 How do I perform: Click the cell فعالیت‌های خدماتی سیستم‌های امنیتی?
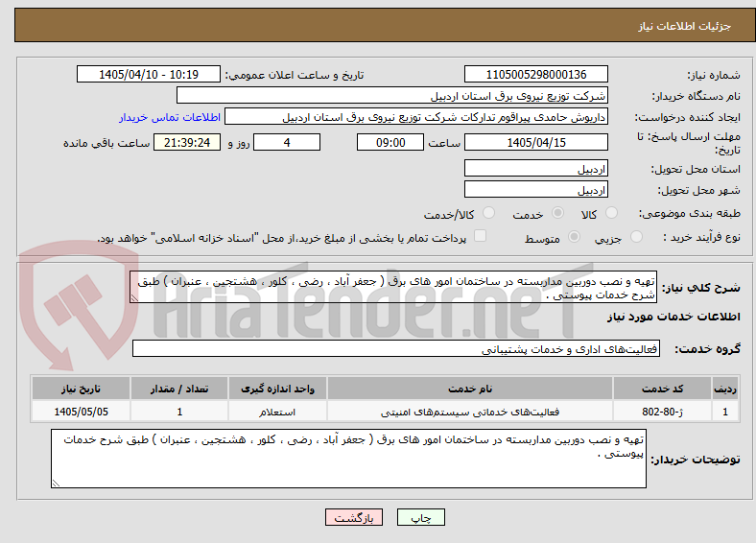pyautogui.click(x=470, y=412)
